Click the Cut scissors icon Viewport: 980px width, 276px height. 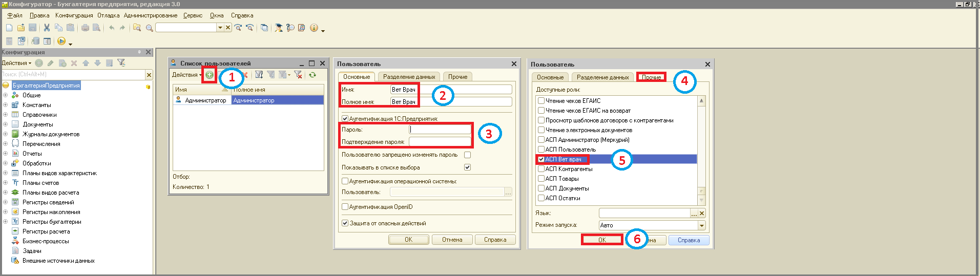47,28
